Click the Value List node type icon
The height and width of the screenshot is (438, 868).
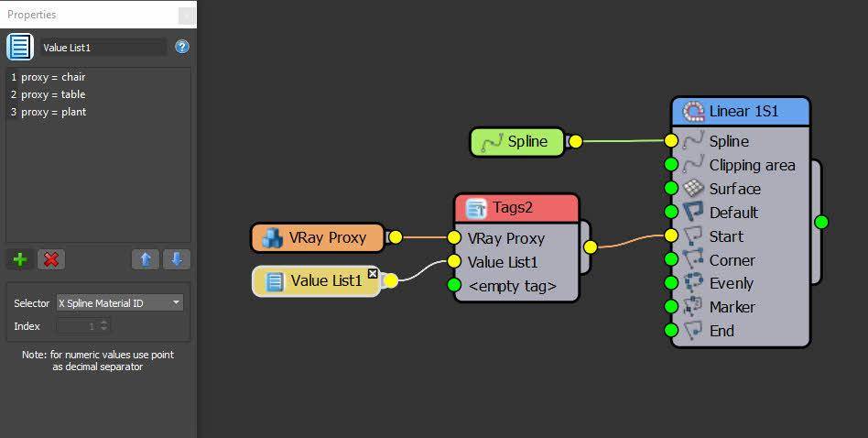point(20,47)
